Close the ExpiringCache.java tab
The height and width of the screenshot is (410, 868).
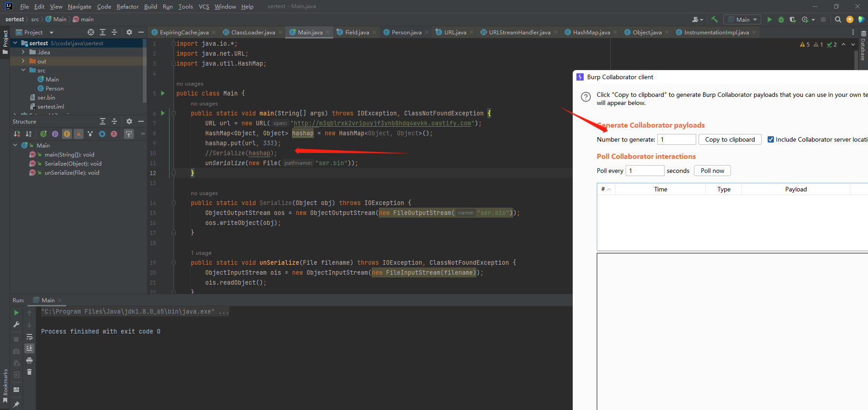tap(214, 32)
